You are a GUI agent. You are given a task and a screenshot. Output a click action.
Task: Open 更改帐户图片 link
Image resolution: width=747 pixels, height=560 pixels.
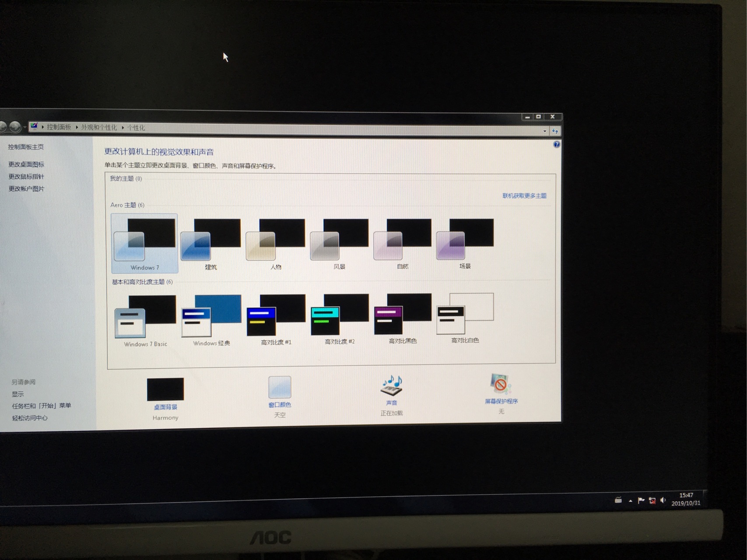(26, 189)
